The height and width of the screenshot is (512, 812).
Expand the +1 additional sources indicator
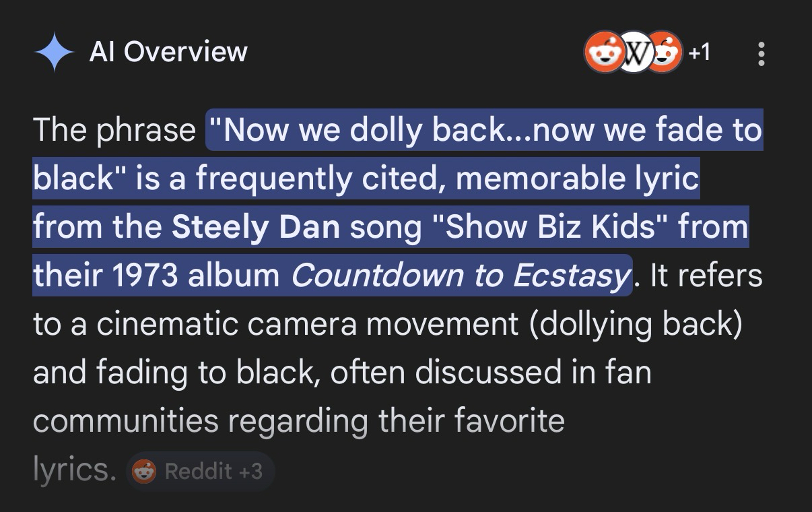coord(700,52)
